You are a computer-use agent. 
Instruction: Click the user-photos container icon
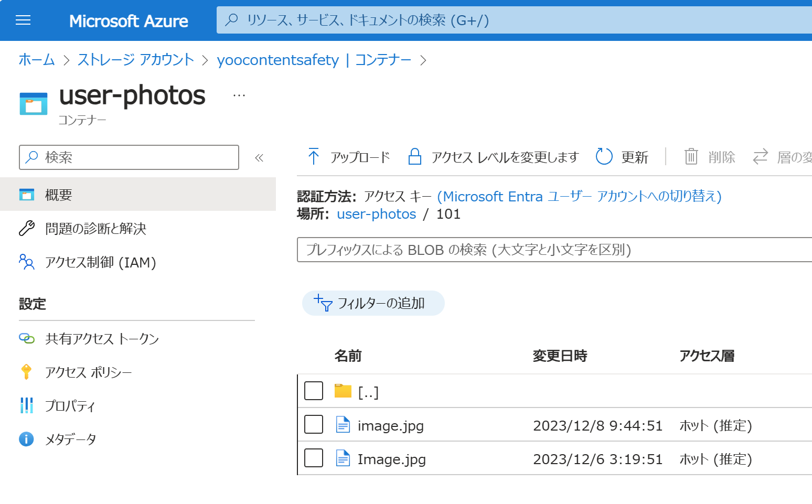click(x=34, y=103)
